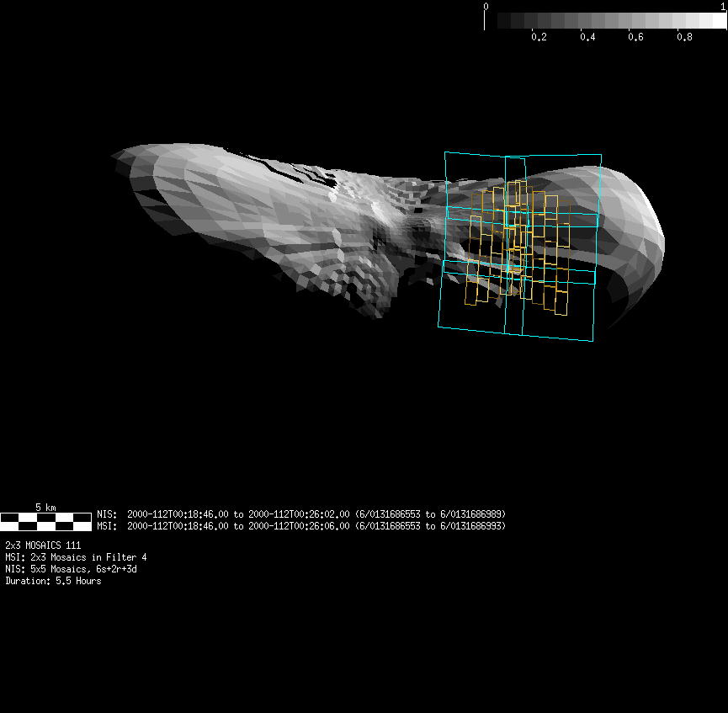Select the '2x3 MOSAICS 111' title text
This screenshot has width=728, height=713.
(x=43, y=545)
